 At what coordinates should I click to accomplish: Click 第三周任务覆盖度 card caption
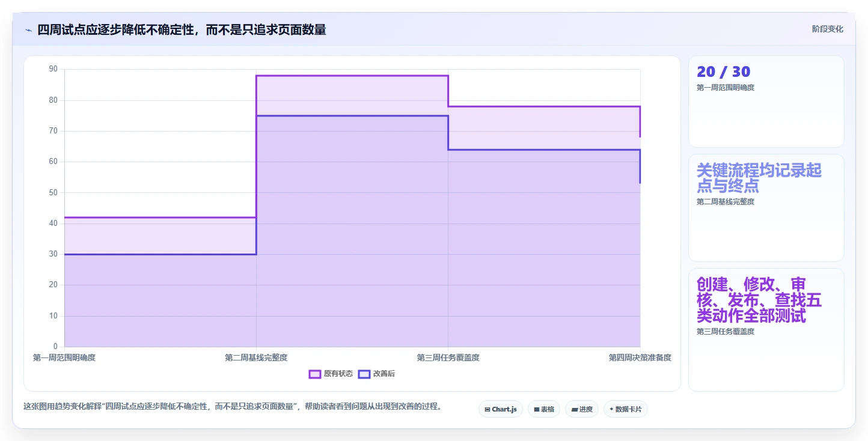click(x=726, y=332)
